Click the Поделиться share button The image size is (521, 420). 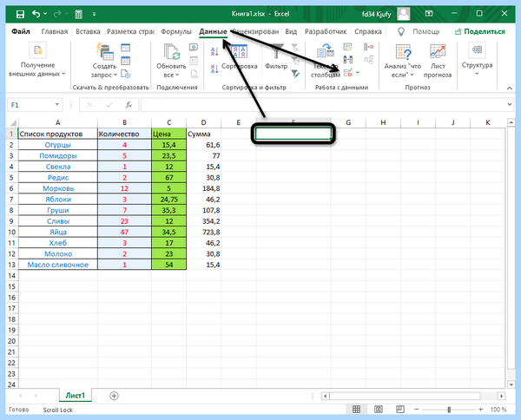(480, 31)
